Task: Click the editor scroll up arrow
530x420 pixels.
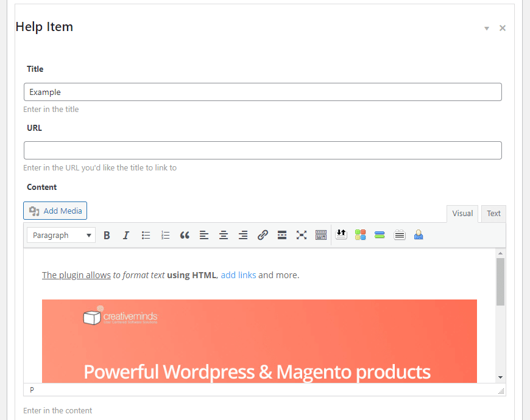Action: [501, 253]
